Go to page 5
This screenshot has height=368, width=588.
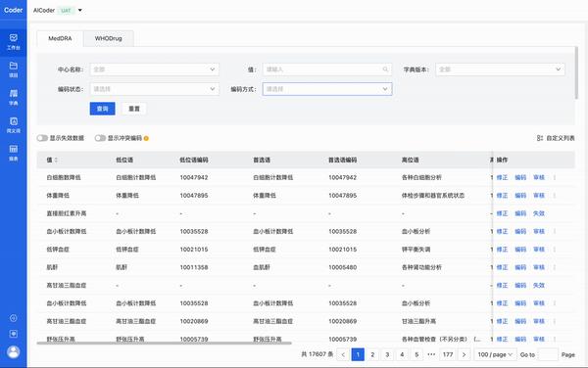coord(416,354)
